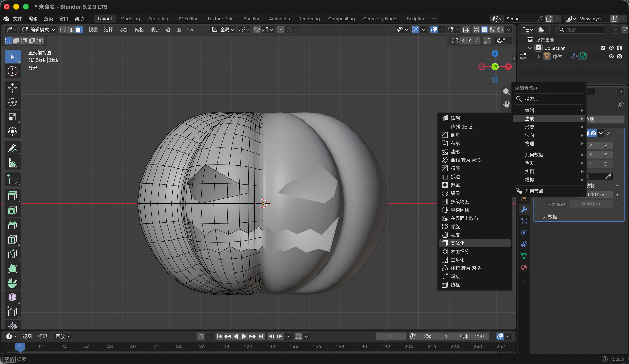Select the Inset Faces tool
Screen dimensions: 629x364
click(12, 210)
